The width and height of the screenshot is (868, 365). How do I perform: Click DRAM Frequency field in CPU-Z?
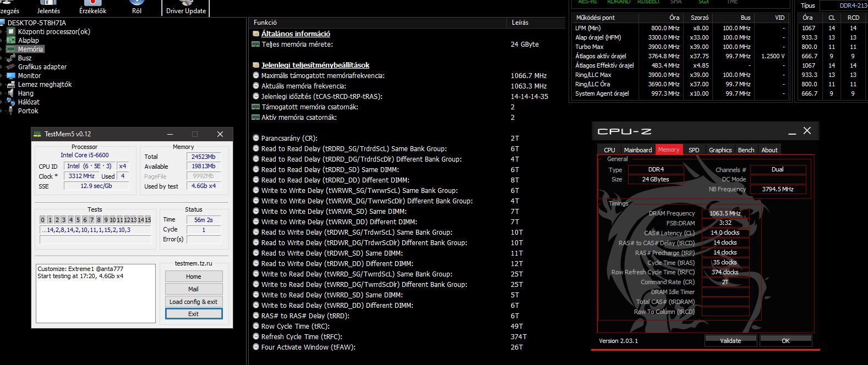[x=725, y=213]
